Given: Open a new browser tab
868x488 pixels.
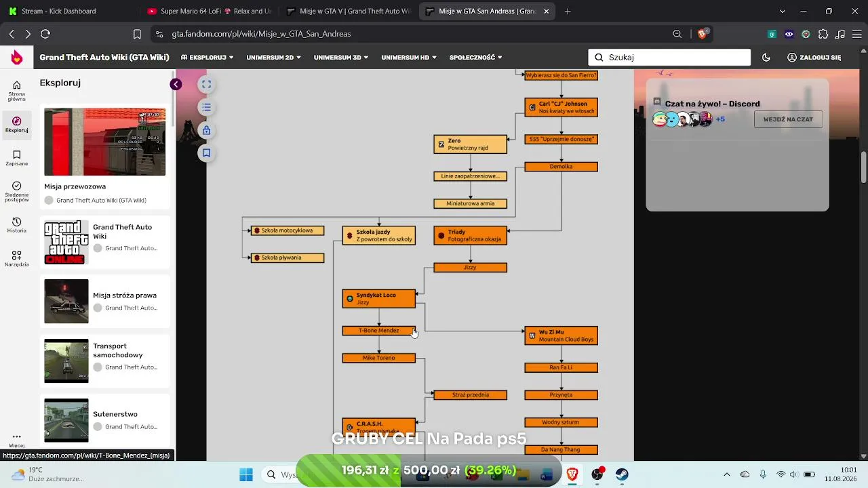Looking at the screenshot, I should [568, 11].
